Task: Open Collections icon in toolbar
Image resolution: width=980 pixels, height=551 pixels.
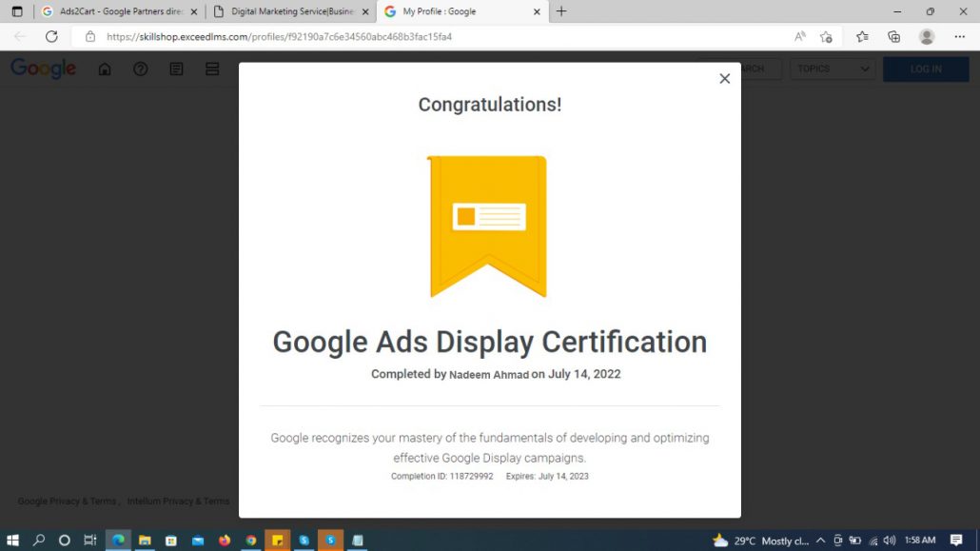Action: (x=893, y=36)
